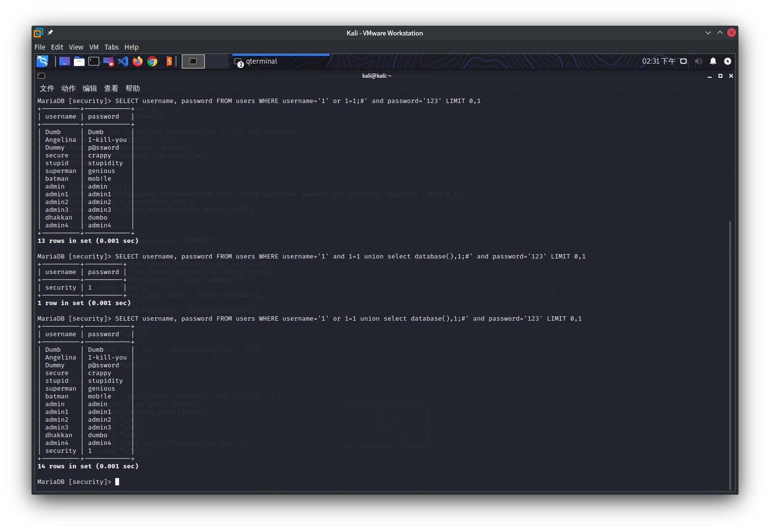Click the VMware title bar down chevron
The height and width of the screenshot is (532, 770).
pos(708,33)
